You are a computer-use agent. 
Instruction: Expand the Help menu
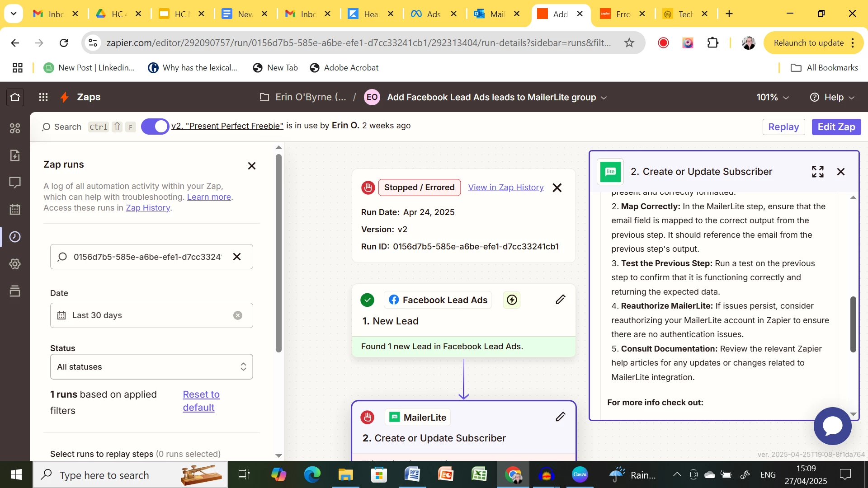pyautogui.click(x=832, y=97)
